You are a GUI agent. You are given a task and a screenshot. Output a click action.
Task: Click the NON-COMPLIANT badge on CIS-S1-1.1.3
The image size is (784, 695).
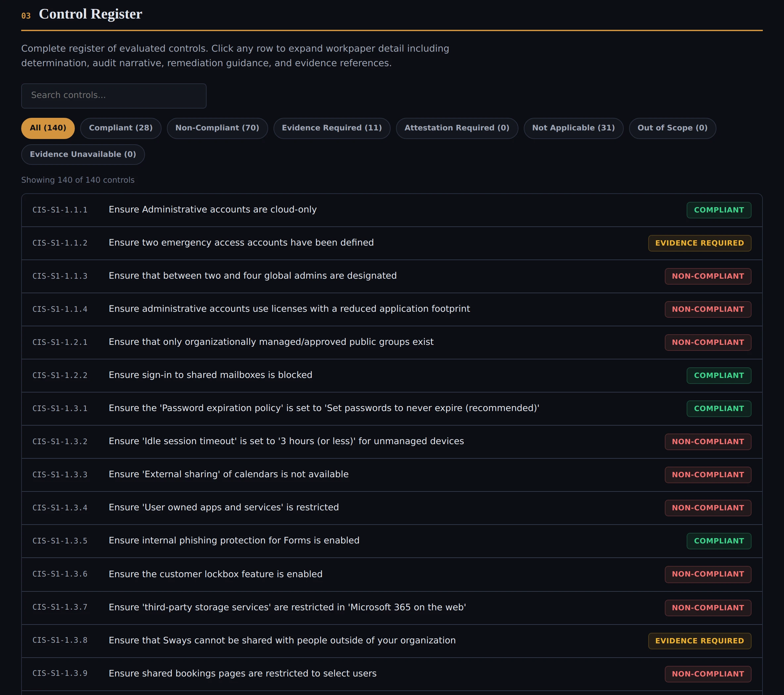[708, 276]
